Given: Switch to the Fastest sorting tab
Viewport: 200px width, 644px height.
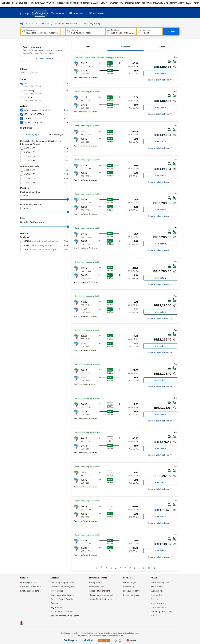Looking at the screenshot, I should (x=161, y=47).
